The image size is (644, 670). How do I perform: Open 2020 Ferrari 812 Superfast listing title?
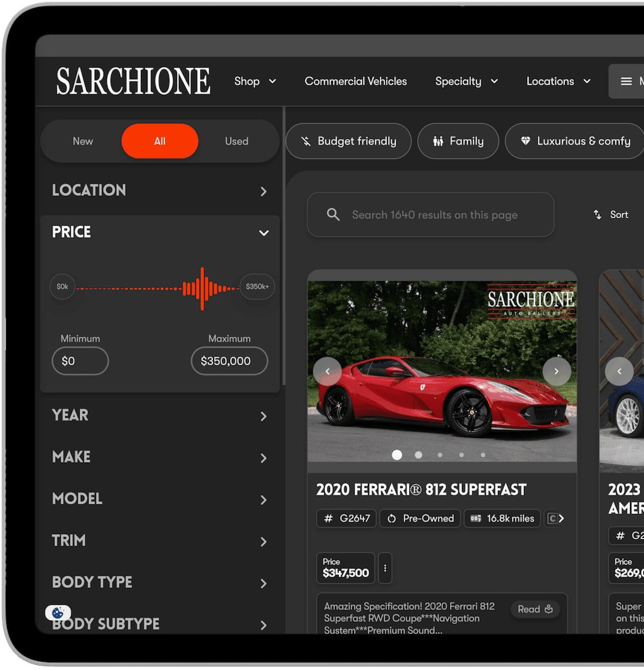pos(422,490)
